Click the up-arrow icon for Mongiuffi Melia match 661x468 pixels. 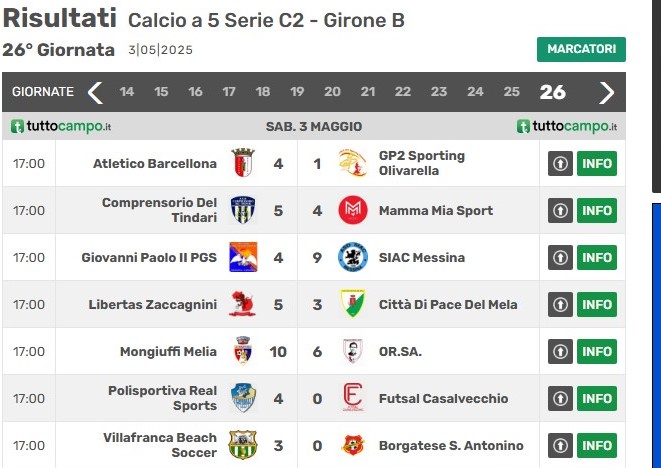tap(560, 351)
